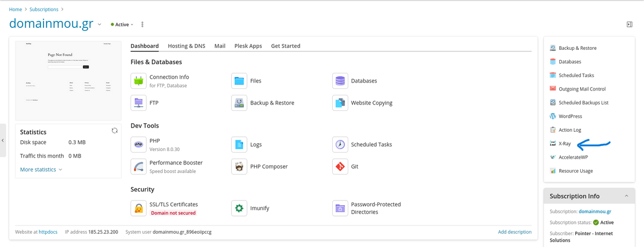Open the FTP icon

(138, 103)
